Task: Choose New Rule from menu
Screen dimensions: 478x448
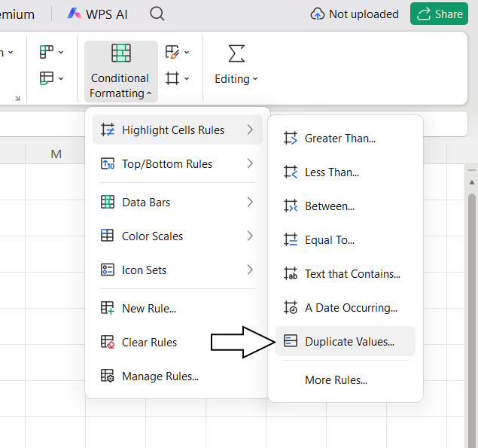Action: click(178, 308)
